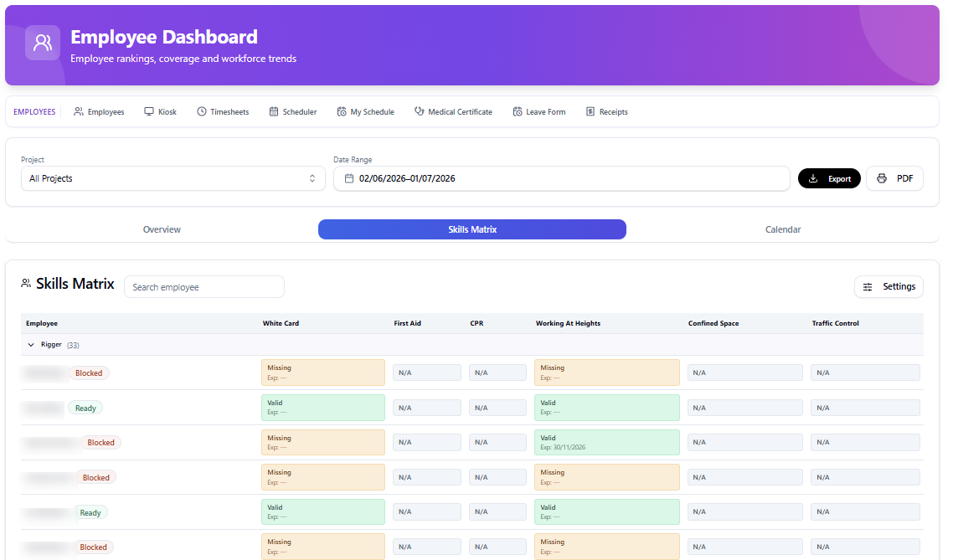Click the Employees people icon in nav

pos(79,111)
